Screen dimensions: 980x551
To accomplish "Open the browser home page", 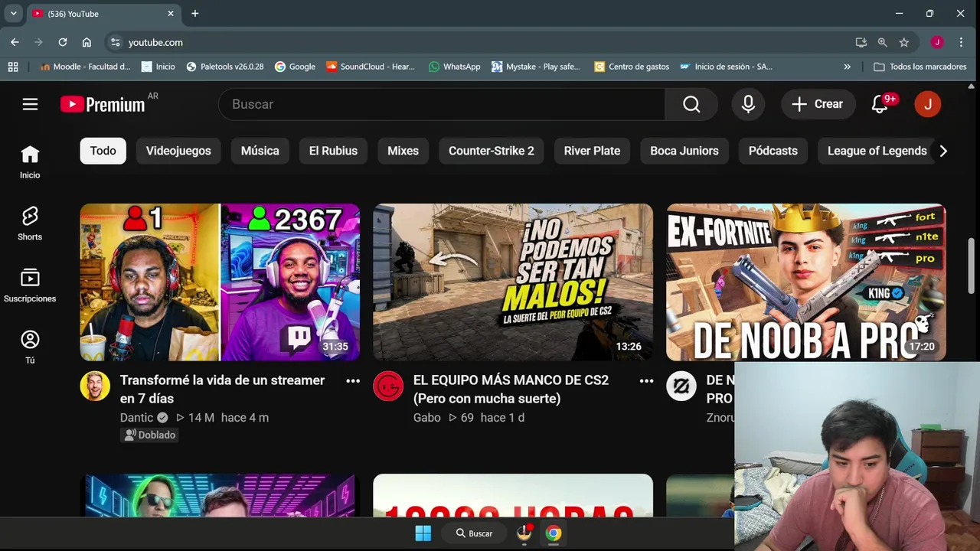I will pos(87,42).
